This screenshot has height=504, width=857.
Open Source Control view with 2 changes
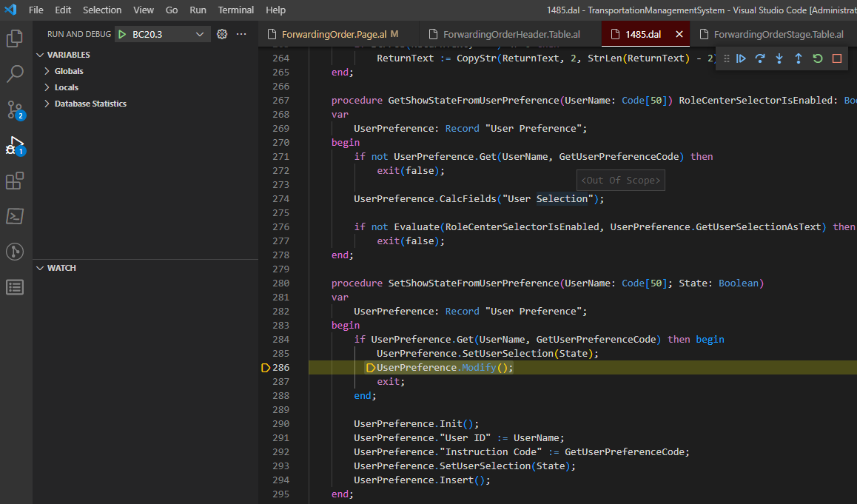coord(15,110)
